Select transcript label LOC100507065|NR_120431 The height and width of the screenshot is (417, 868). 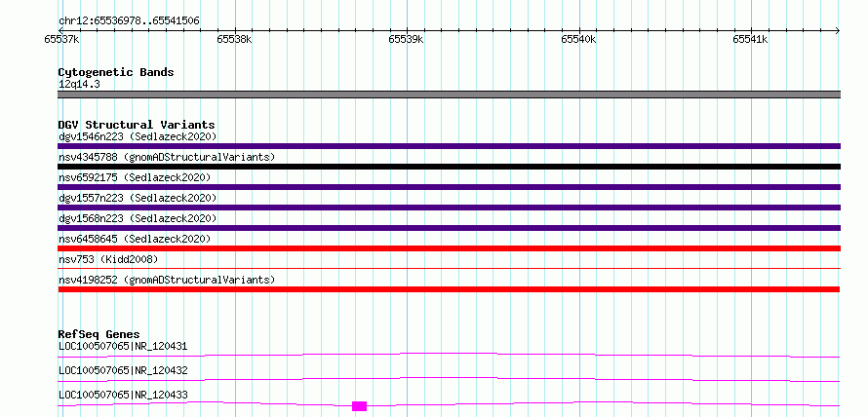pos(123,347)
